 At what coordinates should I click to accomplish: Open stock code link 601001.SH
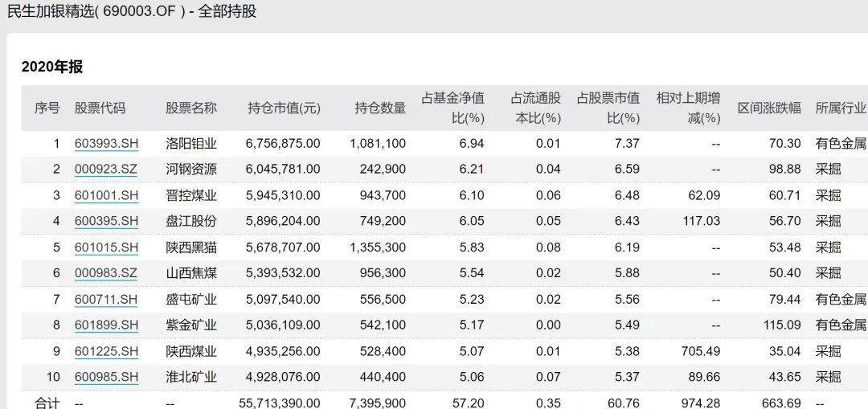(x=106, y=196)
